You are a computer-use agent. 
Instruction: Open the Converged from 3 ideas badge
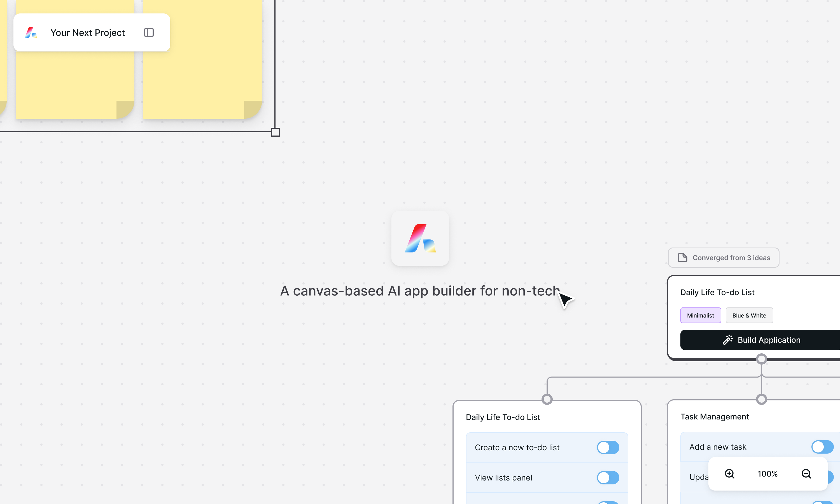pos(724,258)
